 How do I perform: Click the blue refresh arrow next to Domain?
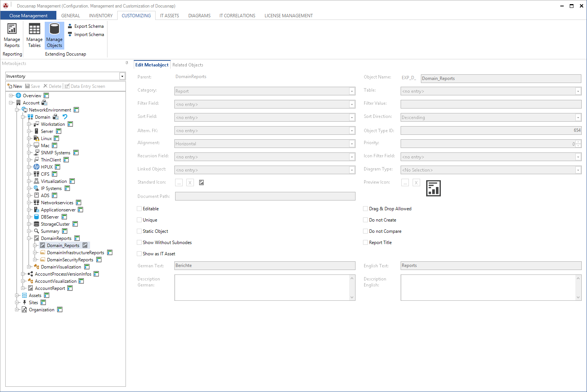[x=65, y=117]
